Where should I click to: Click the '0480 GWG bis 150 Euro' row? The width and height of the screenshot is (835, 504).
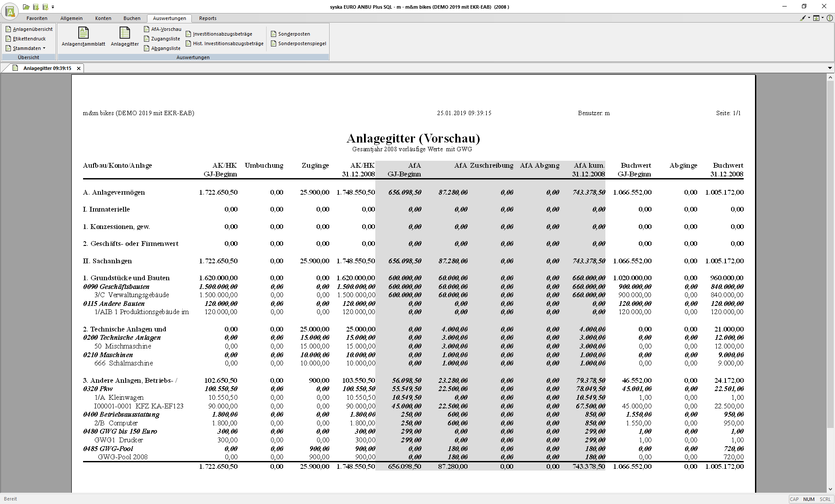point(120,431)
